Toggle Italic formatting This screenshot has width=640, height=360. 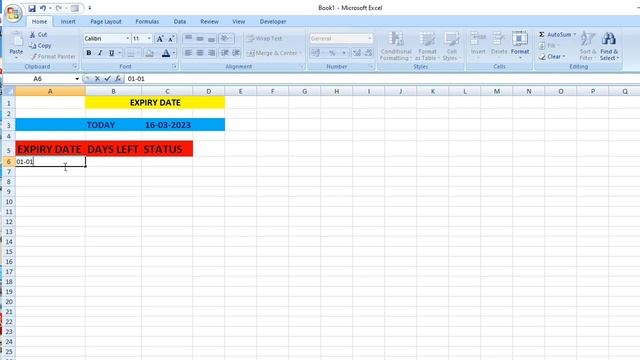tap(100, 53)
